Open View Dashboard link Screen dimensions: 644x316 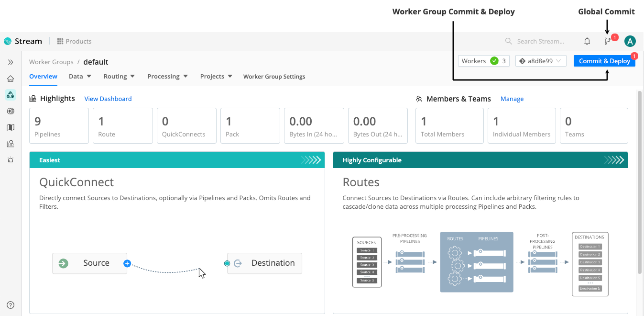(108, 98)
